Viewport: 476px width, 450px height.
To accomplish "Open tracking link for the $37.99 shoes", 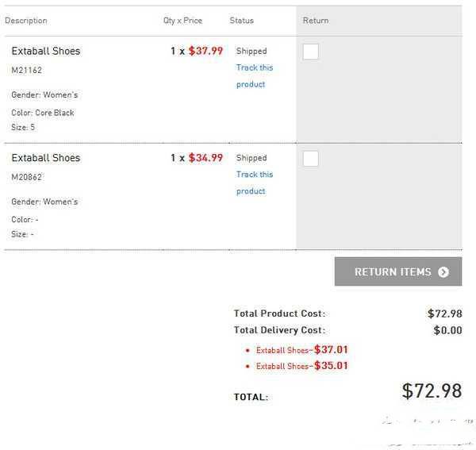I will coord(255,76).
